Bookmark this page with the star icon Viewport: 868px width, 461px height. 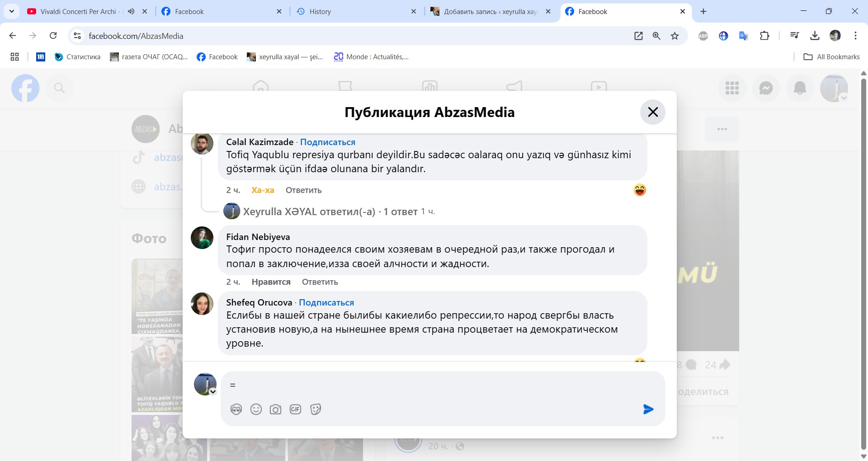675,36
